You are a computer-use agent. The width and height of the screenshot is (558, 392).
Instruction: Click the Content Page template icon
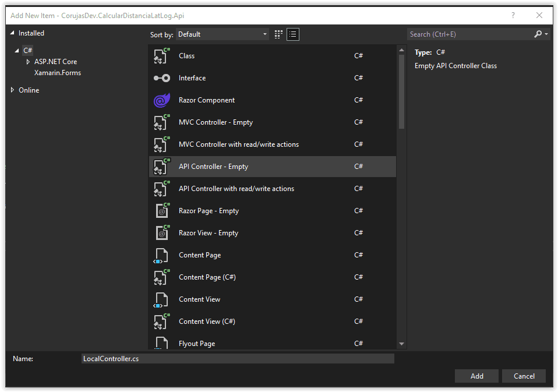coord(161,256)
